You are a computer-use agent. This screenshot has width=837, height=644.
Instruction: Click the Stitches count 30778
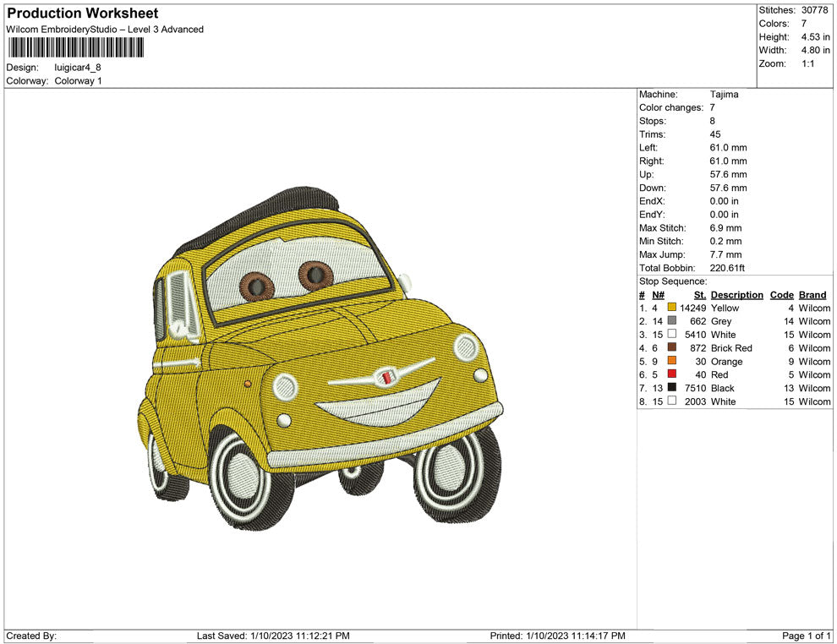(815, 10)
